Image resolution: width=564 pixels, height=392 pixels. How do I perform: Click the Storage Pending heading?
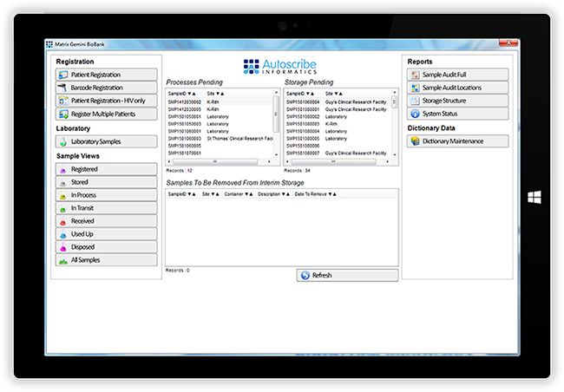click(x=309, y=82)
